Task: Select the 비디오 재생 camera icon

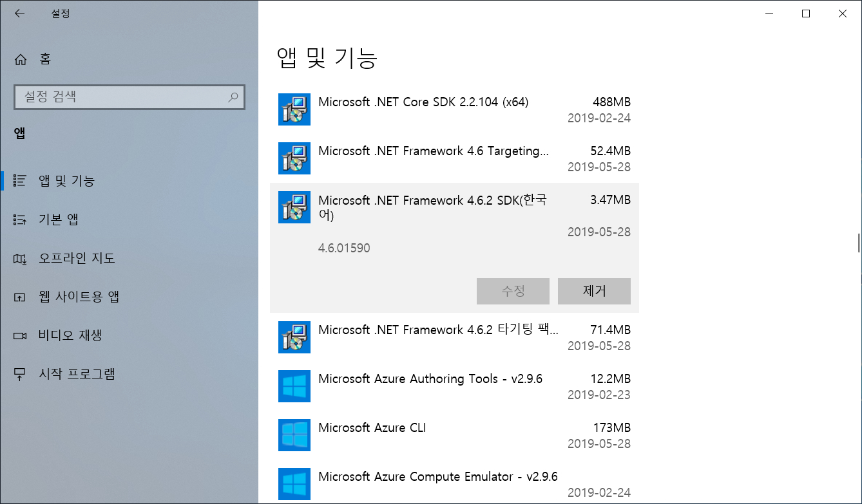Action: [20, 335]
